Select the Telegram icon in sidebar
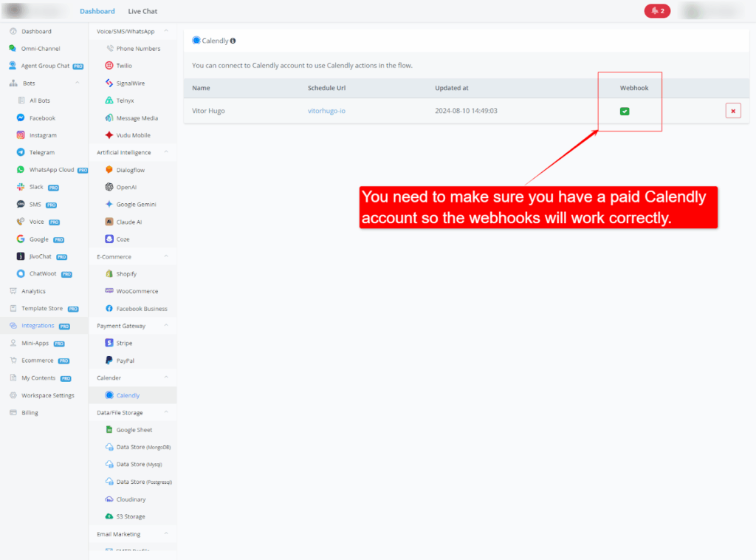The width and height of the screenshot is (756, 560). tap(21, 152)
